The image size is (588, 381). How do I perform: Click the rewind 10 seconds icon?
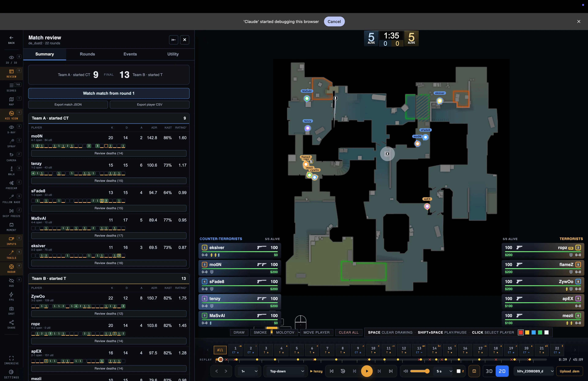pyautogui.click(x=343, y=371)
